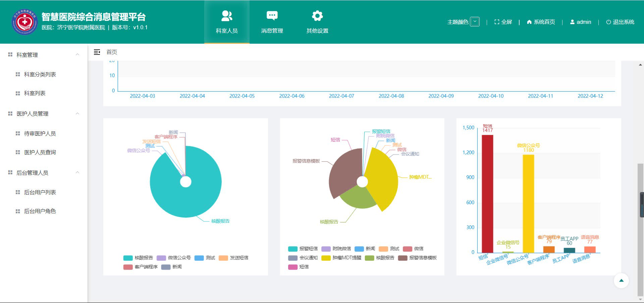Image resolution: width=644 pixels, height=303 pixels.
Task: Collapse the 医护人员管理 menu group
Action: click(77, 114)
